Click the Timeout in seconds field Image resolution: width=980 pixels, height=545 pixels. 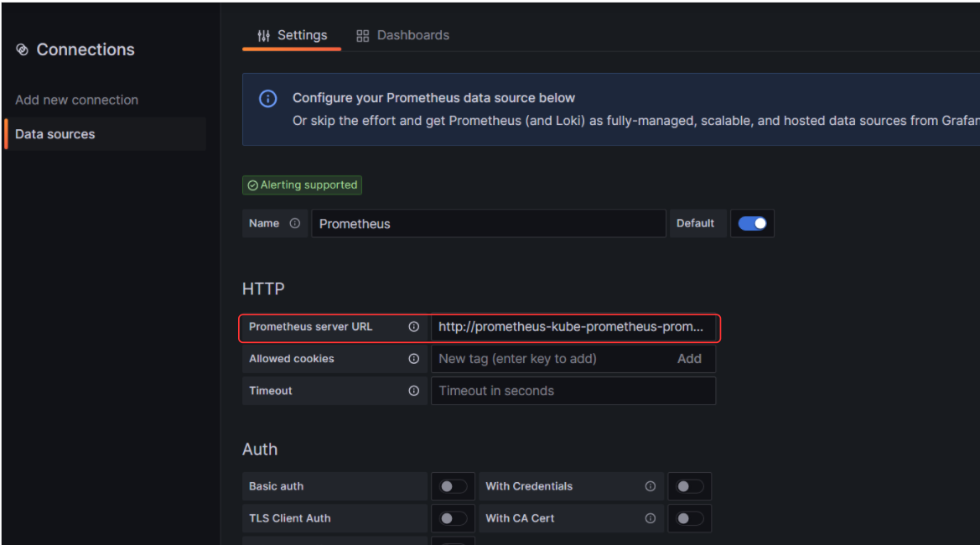coord(573,391)
